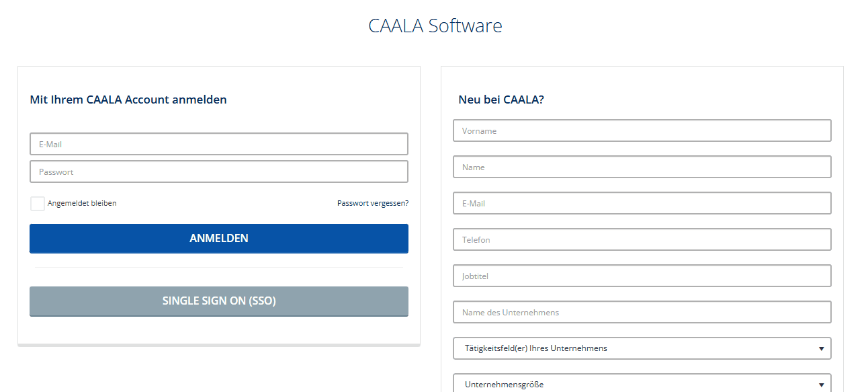Image resolution: width=868 pixels, height=392 pixels.
Task: Click the arrow icon of the Tätigkeitsfeld dropdown
Action: [x=821, y=348]
